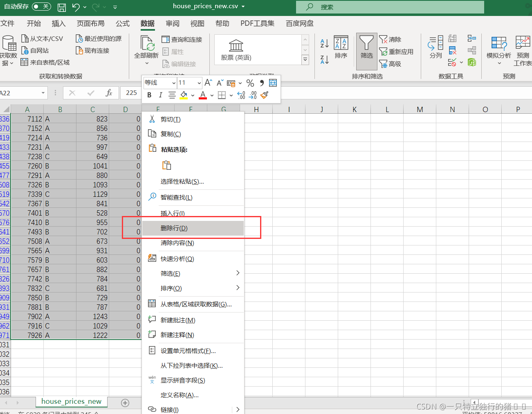Open the Name Box dropdown arrow
Viewport: 532px width, 414px height.
pyautogui.click(x=43, y=93)
